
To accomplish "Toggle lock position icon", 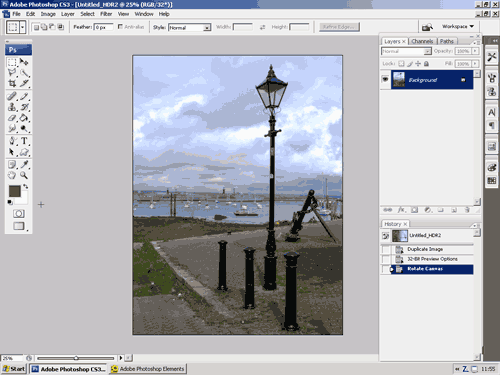I will point(418,63).
